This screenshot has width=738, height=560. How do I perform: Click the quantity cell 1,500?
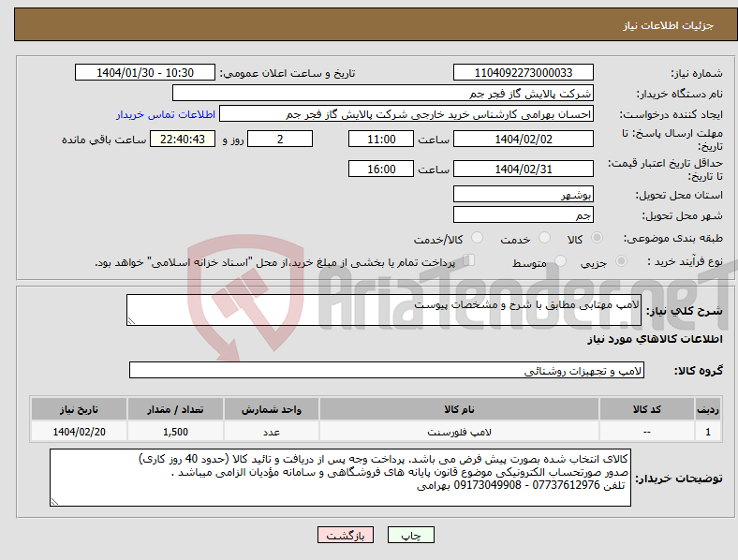coord(175,432)
